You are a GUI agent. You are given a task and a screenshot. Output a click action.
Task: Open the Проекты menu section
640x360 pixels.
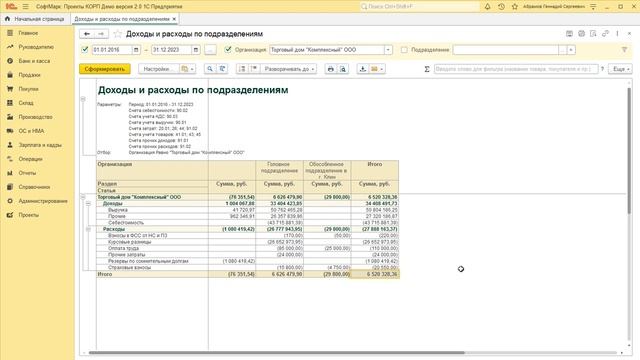pyautogui.click(x=29, y=215)
